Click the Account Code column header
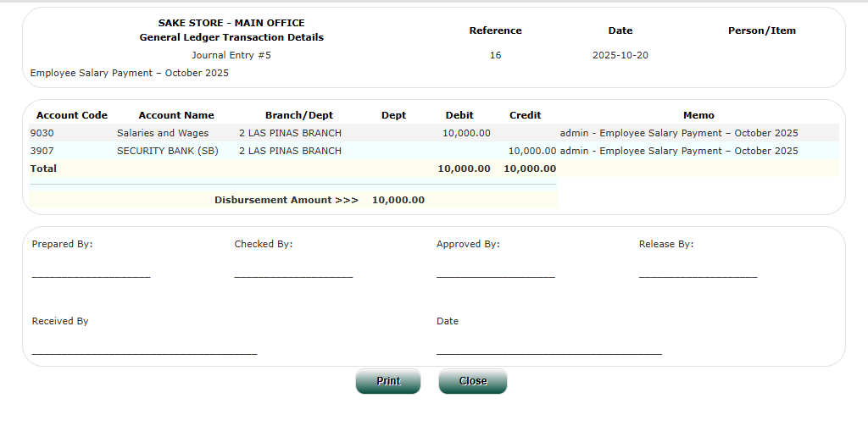868x448 pixels. click(72, 115)
